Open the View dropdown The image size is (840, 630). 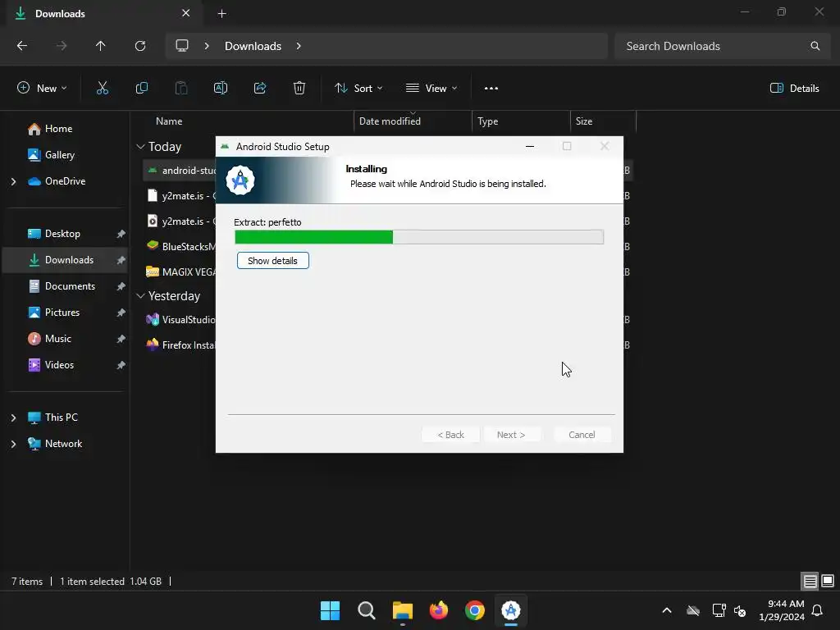(x=431, y=89)
